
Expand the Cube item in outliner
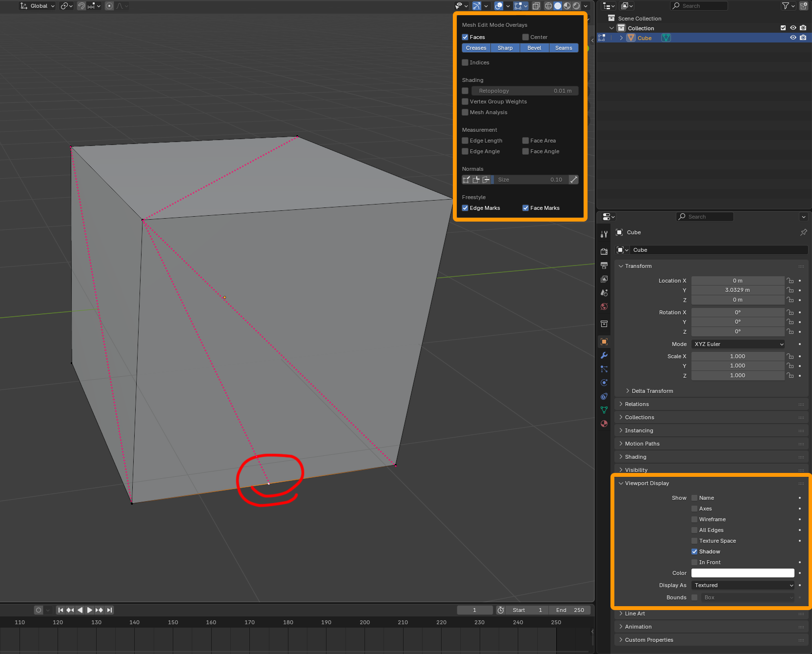pyautogui.click(x=621, y=38)
